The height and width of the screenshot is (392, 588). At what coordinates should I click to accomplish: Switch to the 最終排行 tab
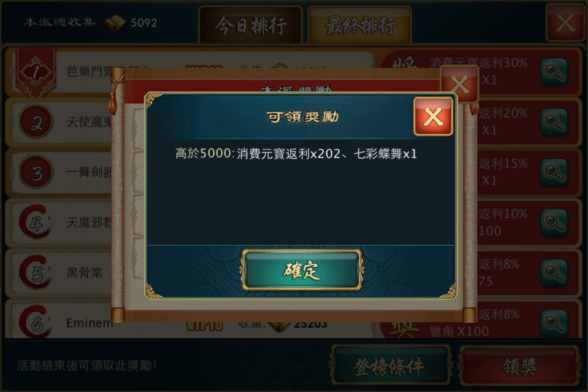coord(360,25)
